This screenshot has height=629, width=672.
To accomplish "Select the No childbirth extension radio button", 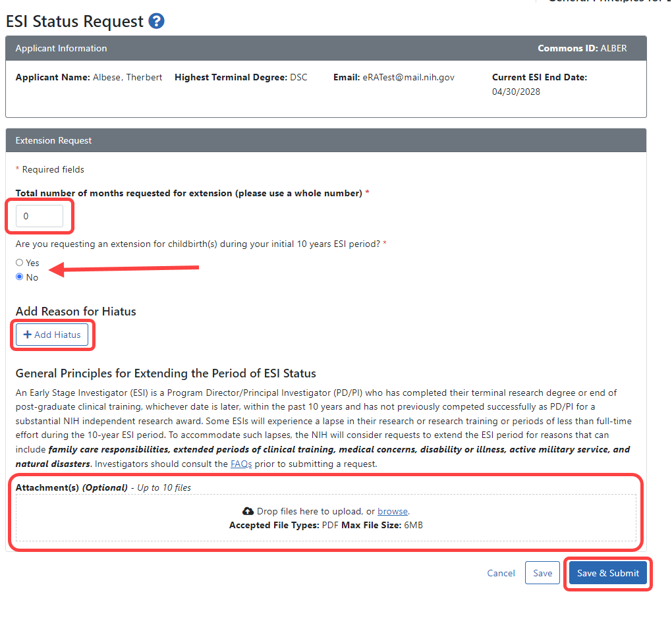I will (20, 277).
